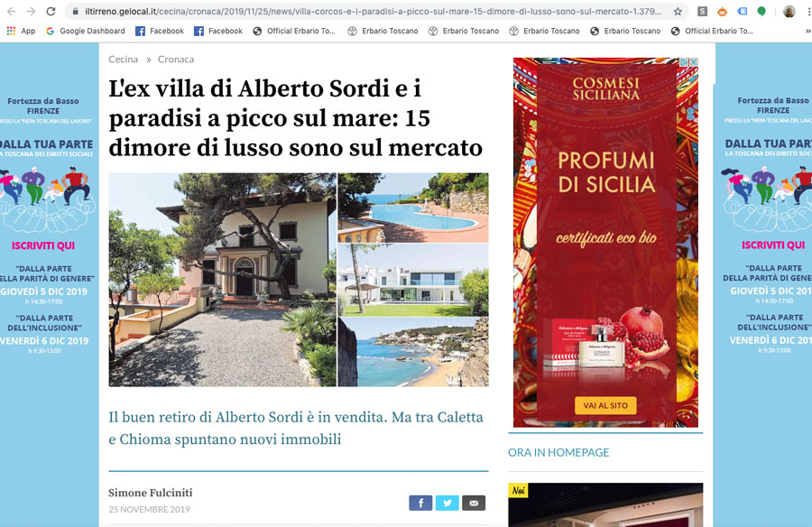Open the first Erbario Toscano bookmark
Image resolution: width=812 pixels, height=527 pixels.
click(x=383, y=31)
